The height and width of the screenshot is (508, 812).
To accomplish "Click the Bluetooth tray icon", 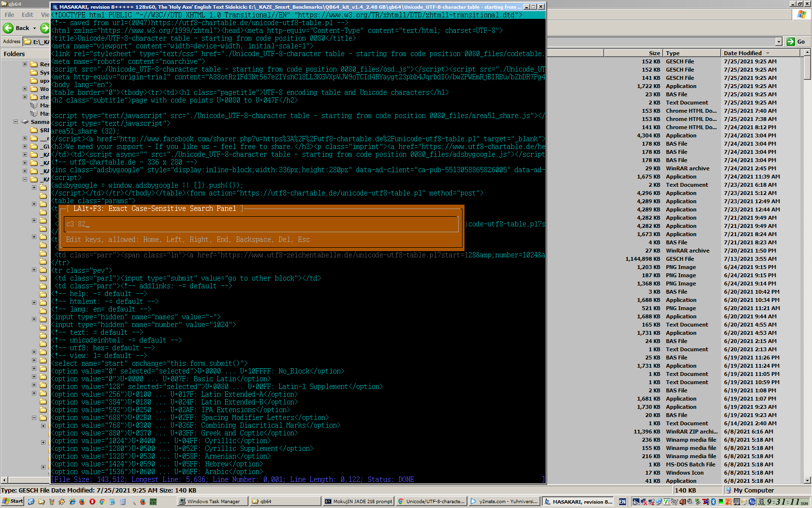I will pos(713,502).
